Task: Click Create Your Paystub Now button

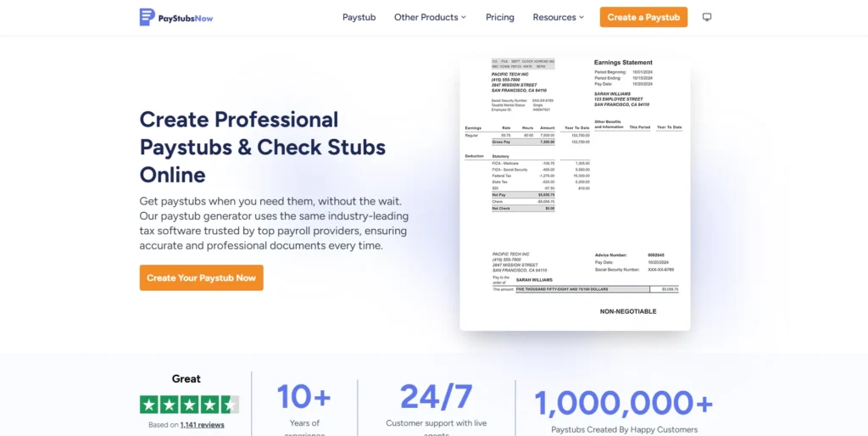Action: 202,277
